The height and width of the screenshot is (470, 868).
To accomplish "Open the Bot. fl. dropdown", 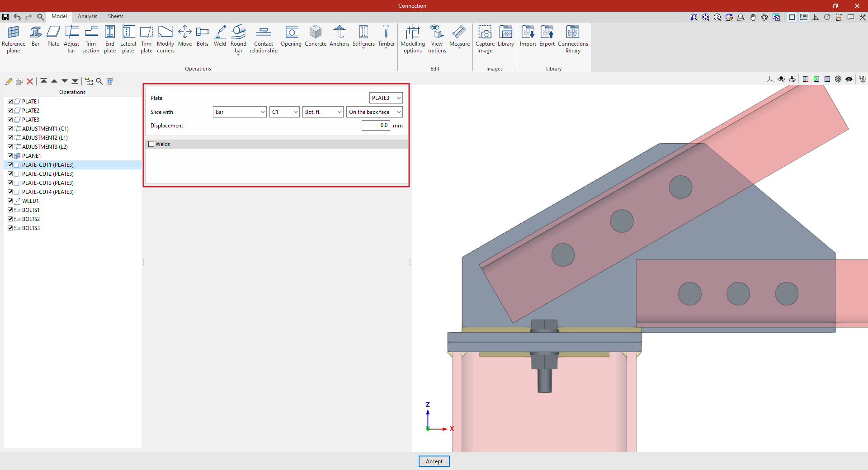I will (x=323, y=112).
